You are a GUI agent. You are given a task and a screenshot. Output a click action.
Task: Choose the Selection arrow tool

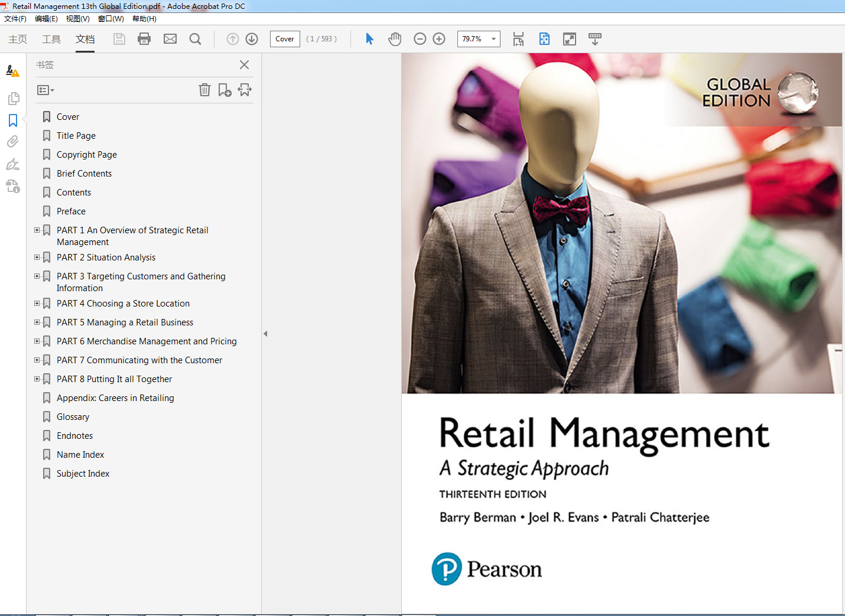[x=369, y=39]
